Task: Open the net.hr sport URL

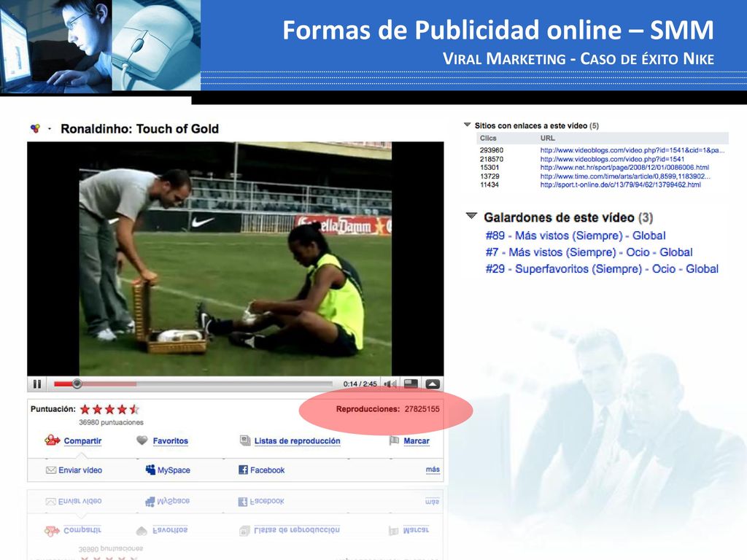Action: [x=624, y=168]
